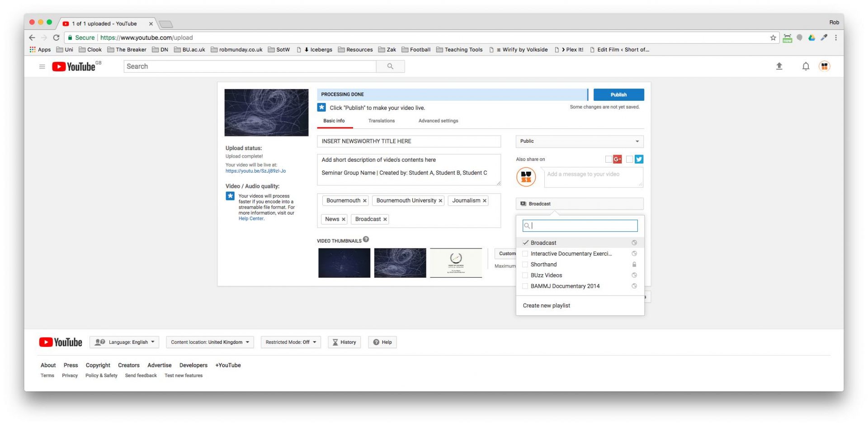Screen dimensions: 868x426
Task: Open Teaching Tools bookmark folder
Action: coord(459,50)
